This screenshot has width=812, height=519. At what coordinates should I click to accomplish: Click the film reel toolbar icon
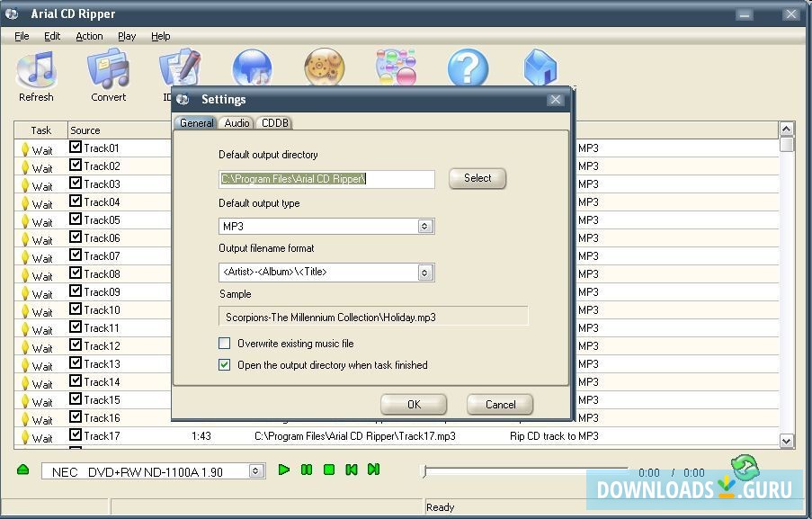click(x=324, y=67)
